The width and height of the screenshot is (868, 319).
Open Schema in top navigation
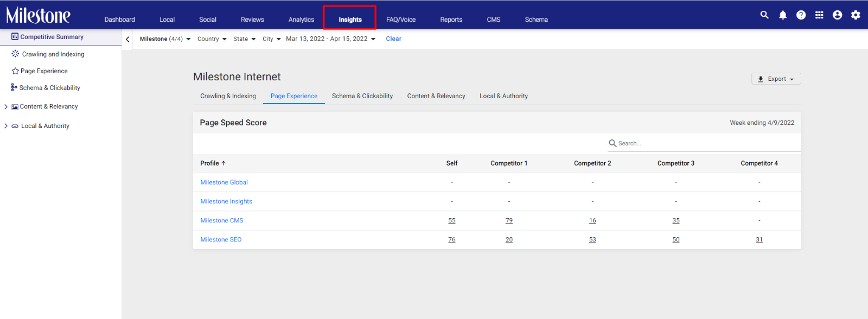pyautogui.click(x=536, y=20)
